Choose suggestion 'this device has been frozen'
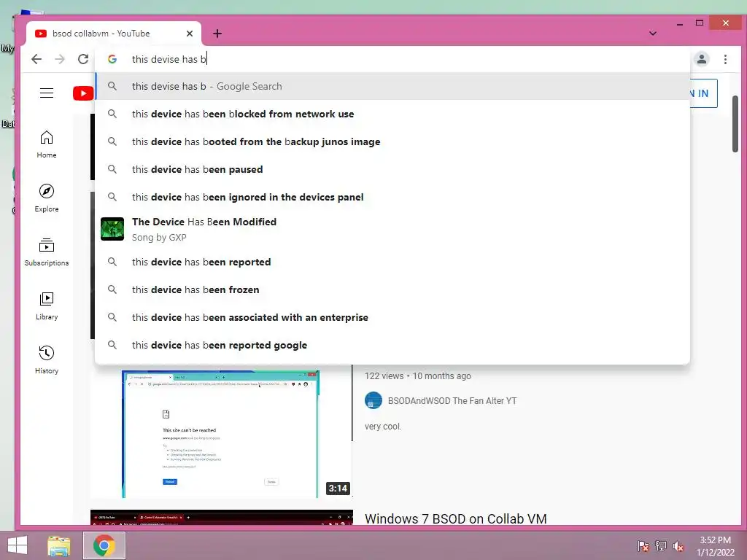747x560 pixels. [x=392, y=289]
